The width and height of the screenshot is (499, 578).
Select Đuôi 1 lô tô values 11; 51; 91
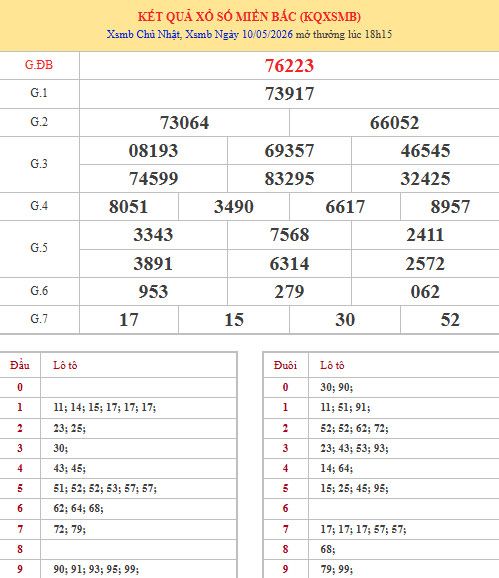(x=345, y=407)
